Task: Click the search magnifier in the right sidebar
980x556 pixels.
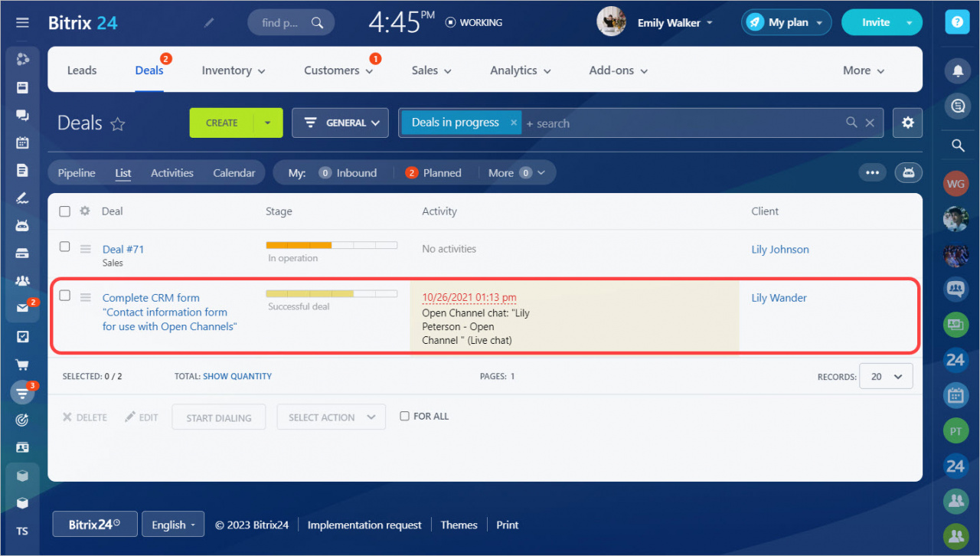Action: 957,146
